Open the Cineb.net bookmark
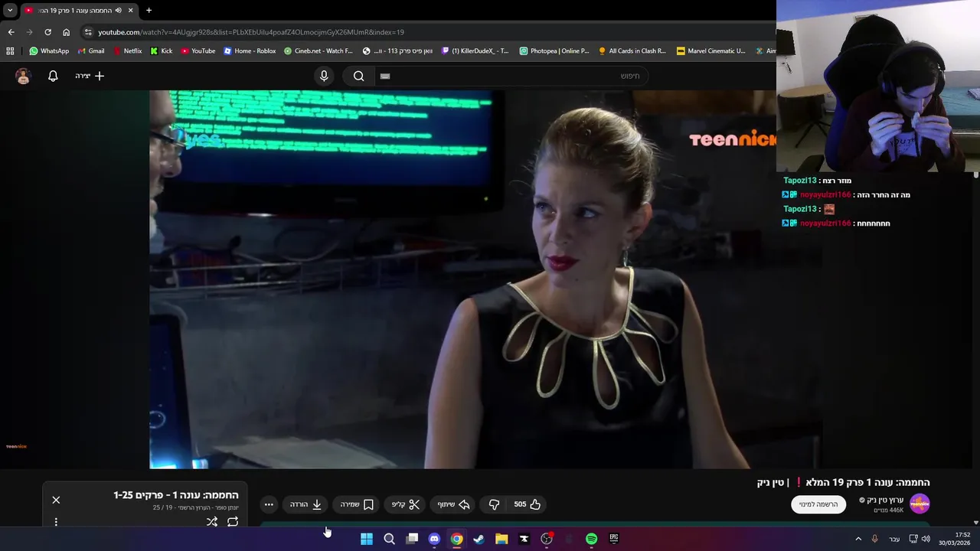Viewport: 980px width, 551px height. [318, 51]
